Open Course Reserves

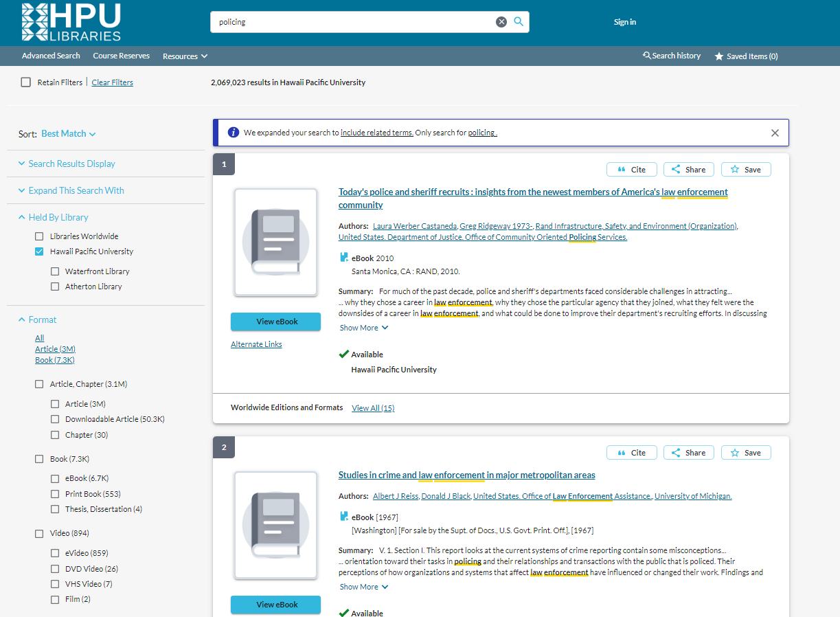(x=122, y=56)
